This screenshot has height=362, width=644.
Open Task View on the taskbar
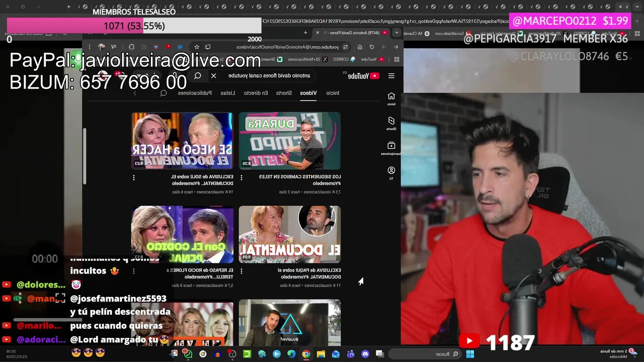(380, 354)
